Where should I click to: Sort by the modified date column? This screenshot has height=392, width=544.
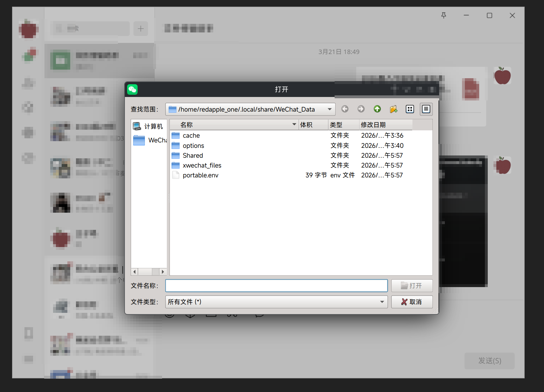point(385,125)
